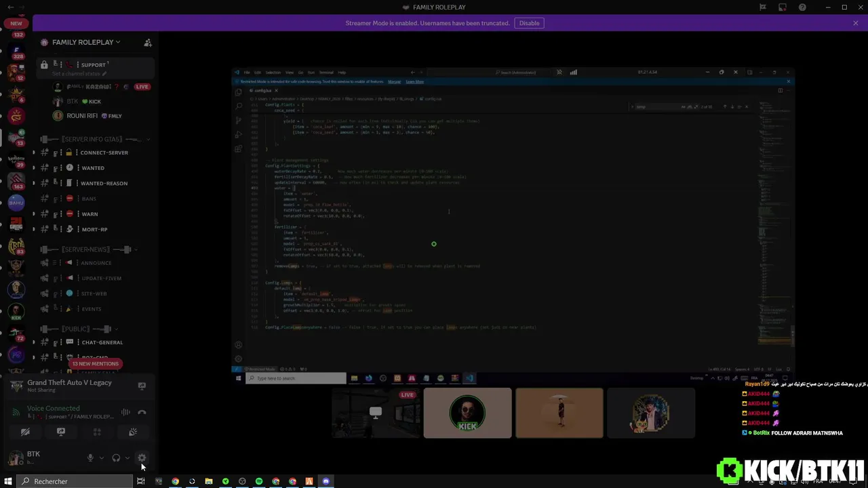Focus KAZAWI live stream tile
The image size is (868, 488).
376,413
